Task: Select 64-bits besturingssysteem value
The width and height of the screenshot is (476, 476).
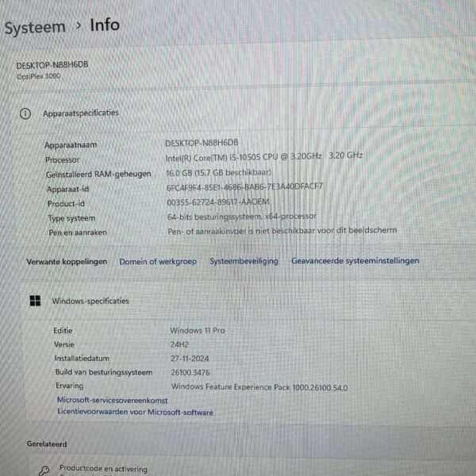Action: click(x=242, y=217)
